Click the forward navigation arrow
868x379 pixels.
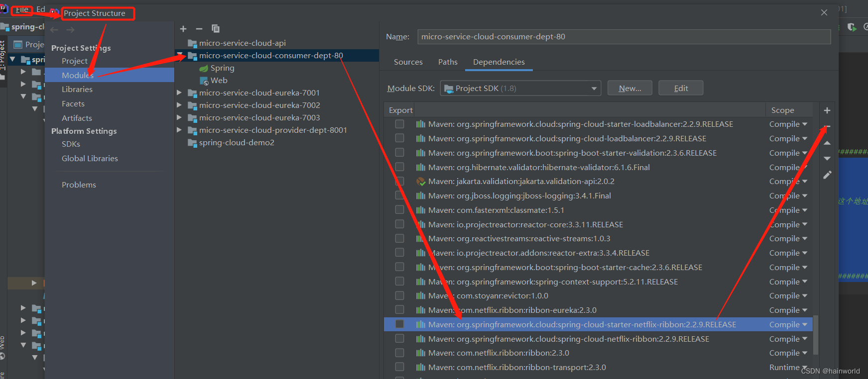[71, 30]
